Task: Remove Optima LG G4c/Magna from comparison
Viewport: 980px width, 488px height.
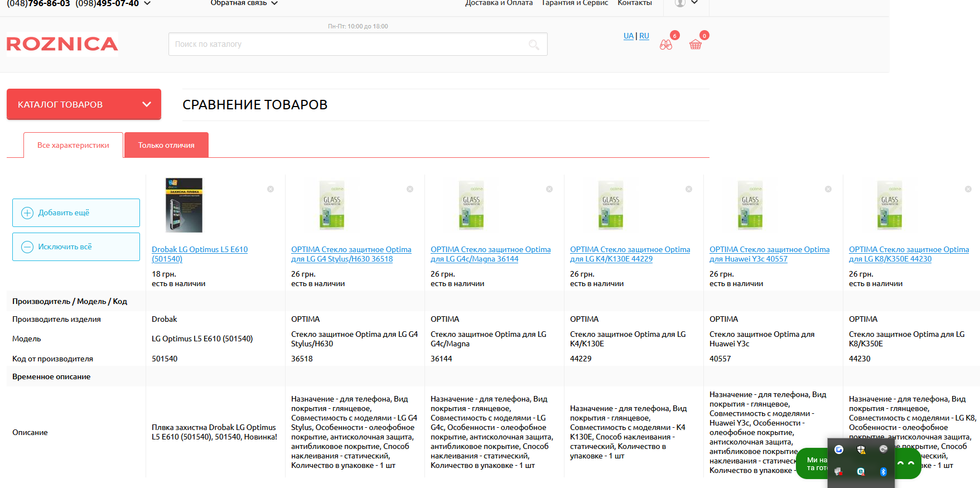Action: (549, 189)
